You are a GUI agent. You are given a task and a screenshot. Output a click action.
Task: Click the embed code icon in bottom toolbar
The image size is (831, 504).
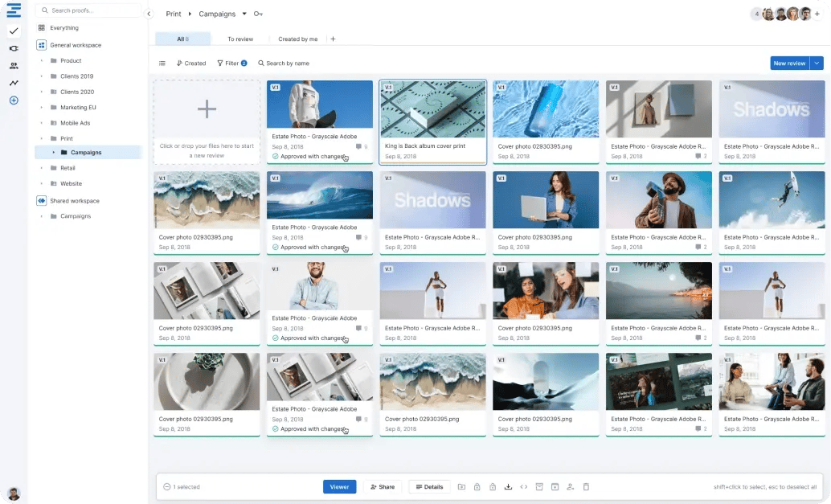click(524, 487)
